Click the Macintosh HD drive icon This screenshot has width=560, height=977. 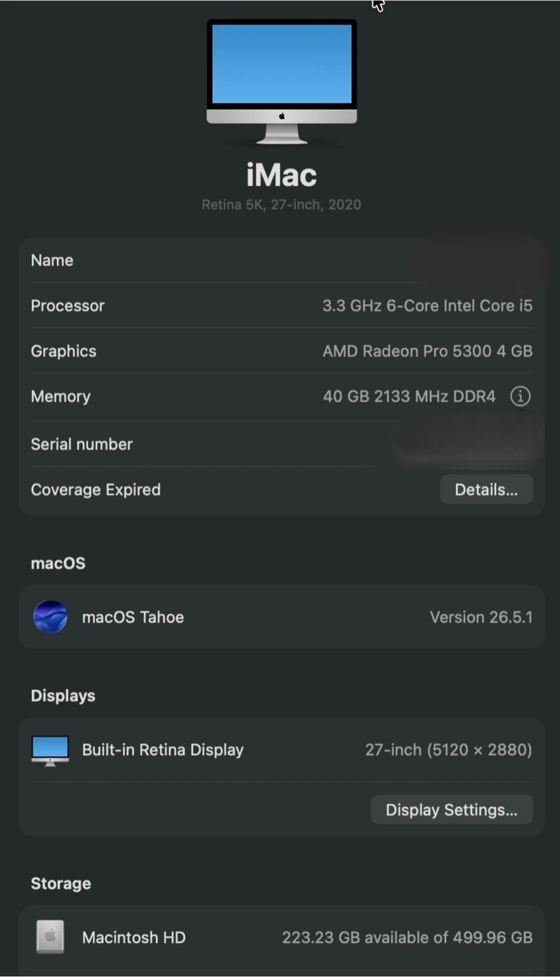click(x=50, y=937)
